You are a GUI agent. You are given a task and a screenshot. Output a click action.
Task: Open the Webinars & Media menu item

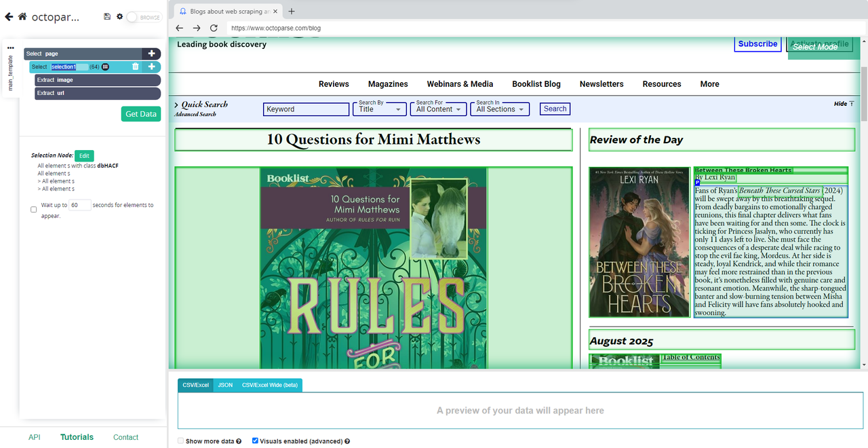pos(460,84)
